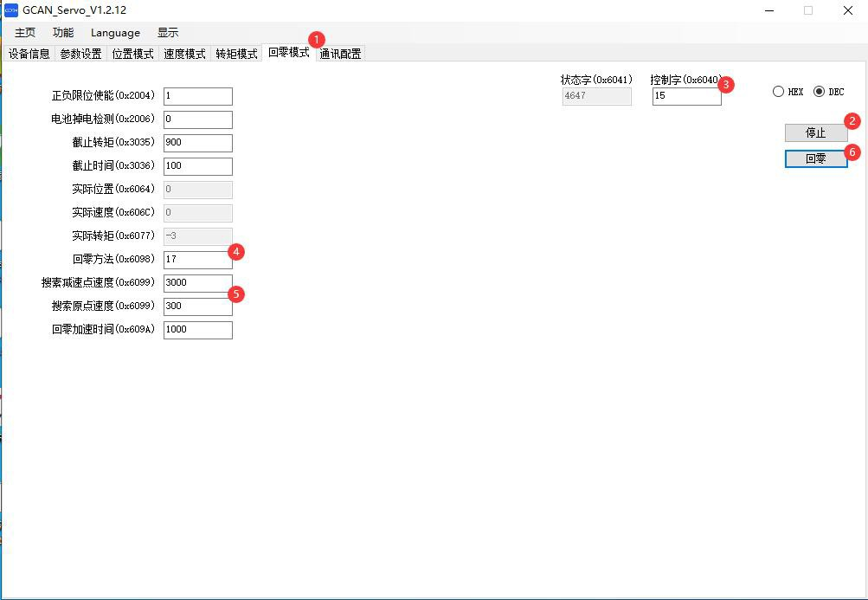The height and width of the screenshot is (600, 868).
Task: Switch to the 转矩模式 tab
Action: (x=236, y=54)
